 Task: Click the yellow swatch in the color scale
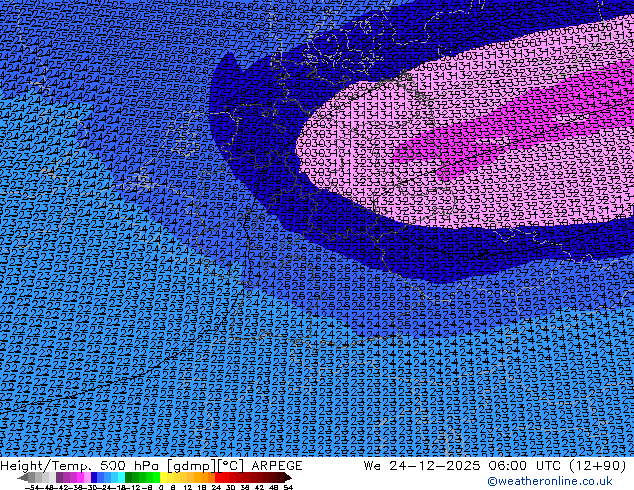pyautogui.click(x=163, y=478)
